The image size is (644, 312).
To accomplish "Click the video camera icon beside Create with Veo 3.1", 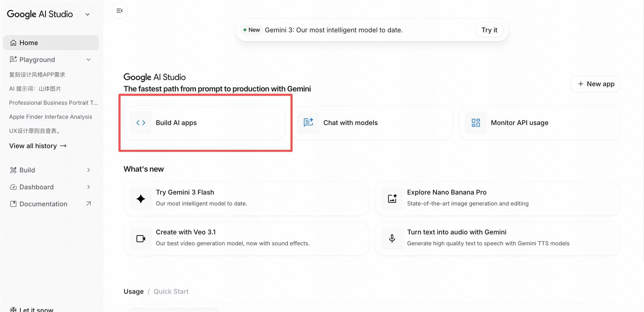I will coord(141,239).
